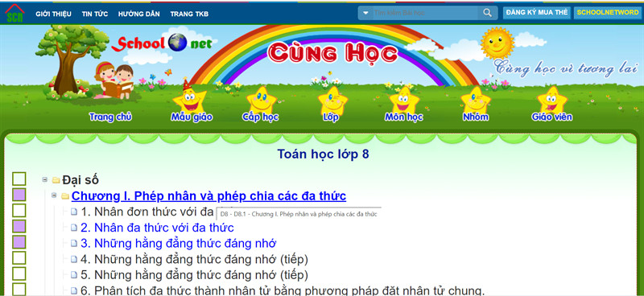Open the HƯỚNG DẪN menu
This screenshot has width=644, height=296.
pyautogui.click(x=139, y=14)
